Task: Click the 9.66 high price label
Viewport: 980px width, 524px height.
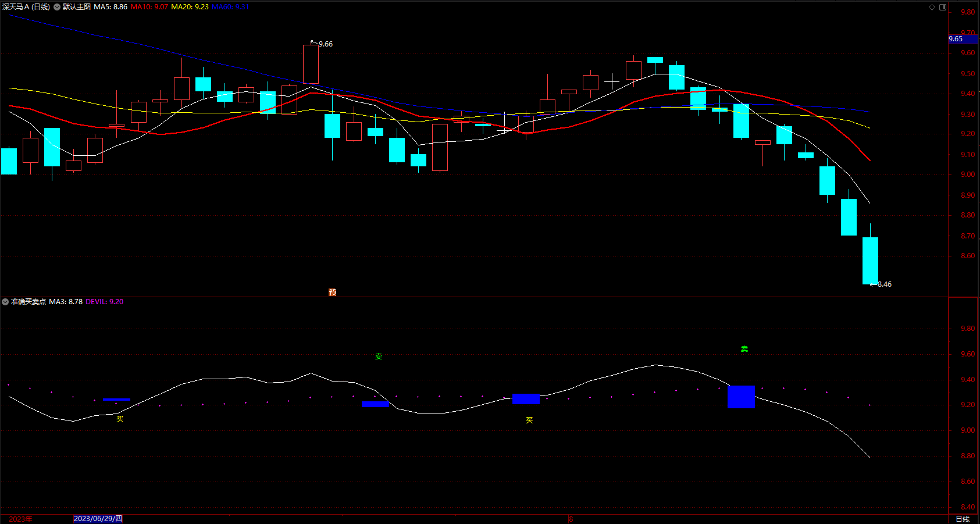Action: tap(326, 44)
